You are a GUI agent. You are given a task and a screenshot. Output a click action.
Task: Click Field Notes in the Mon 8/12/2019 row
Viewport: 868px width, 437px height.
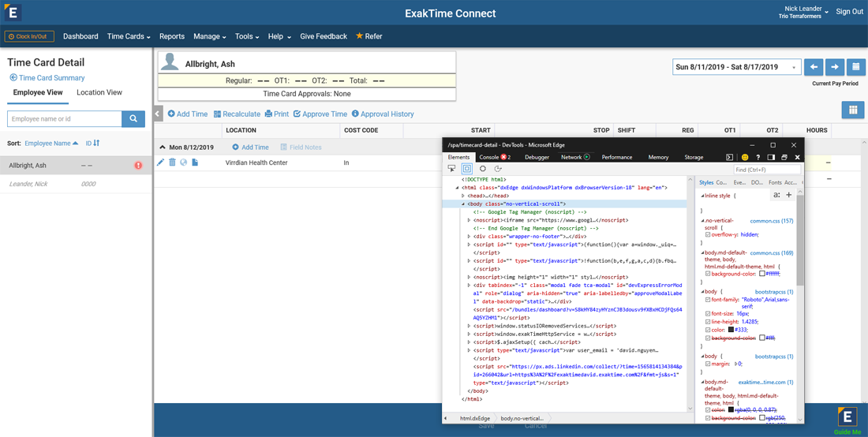301,148
